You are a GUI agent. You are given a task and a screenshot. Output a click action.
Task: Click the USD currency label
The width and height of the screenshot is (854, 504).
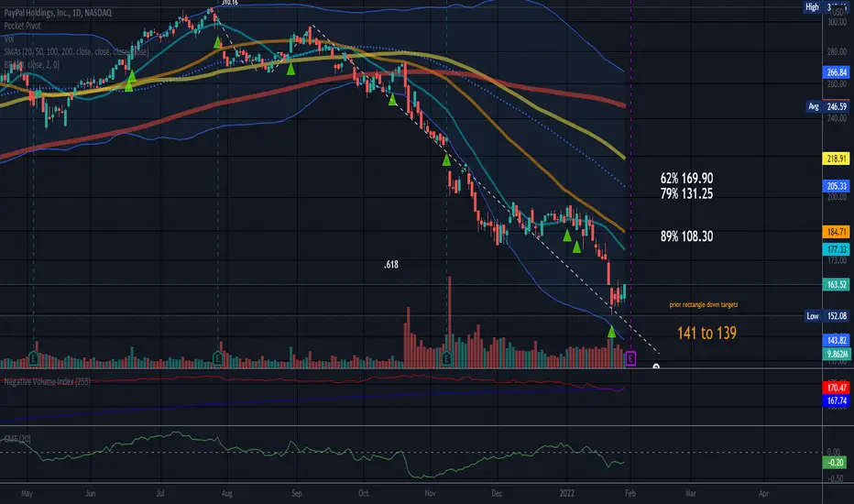838,12
